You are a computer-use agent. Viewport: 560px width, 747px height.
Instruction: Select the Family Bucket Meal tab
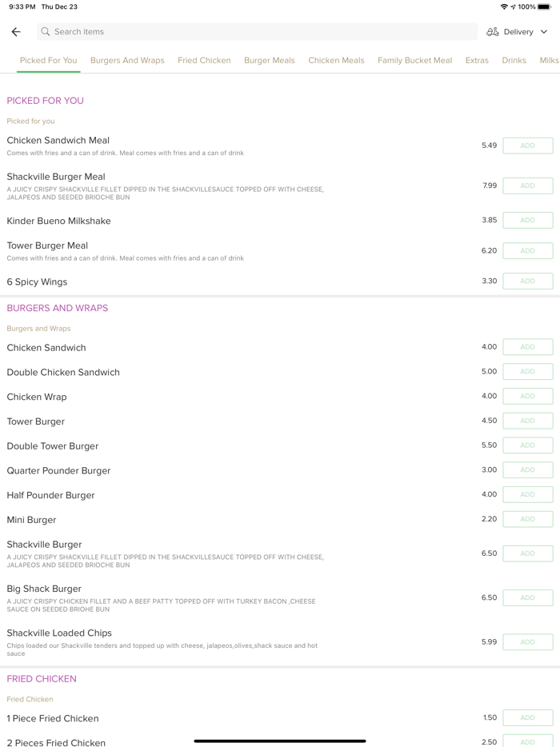click(414, 61)
